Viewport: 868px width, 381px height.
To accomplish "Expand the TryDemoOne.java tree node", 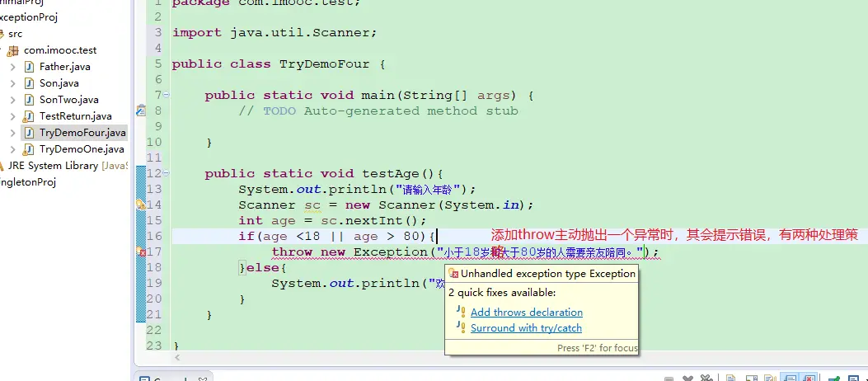I will [x=12, y=149].
